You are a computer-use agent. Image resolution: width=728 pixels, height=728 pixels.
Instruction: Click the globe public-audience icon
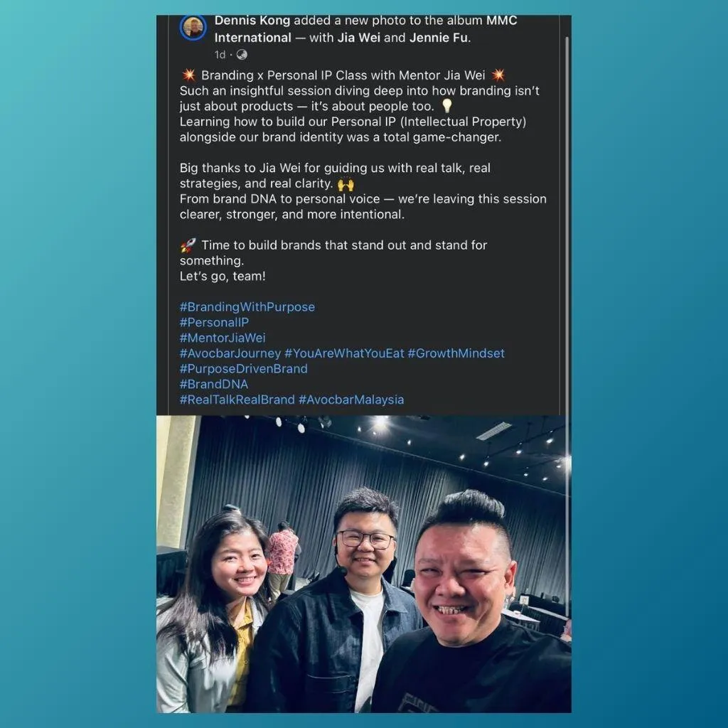242,55
